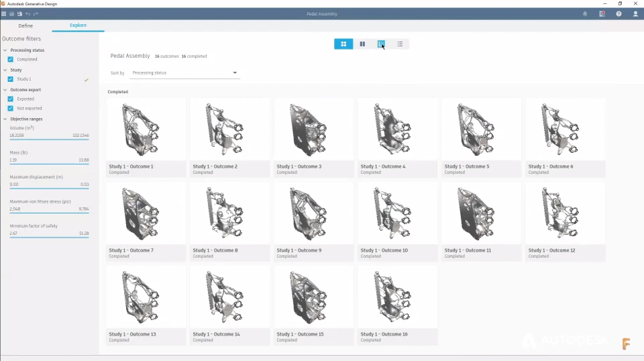This screenshot has width=644, height=361.
Task: Toggle the Completed status filter
Action: tap(11, 59)
